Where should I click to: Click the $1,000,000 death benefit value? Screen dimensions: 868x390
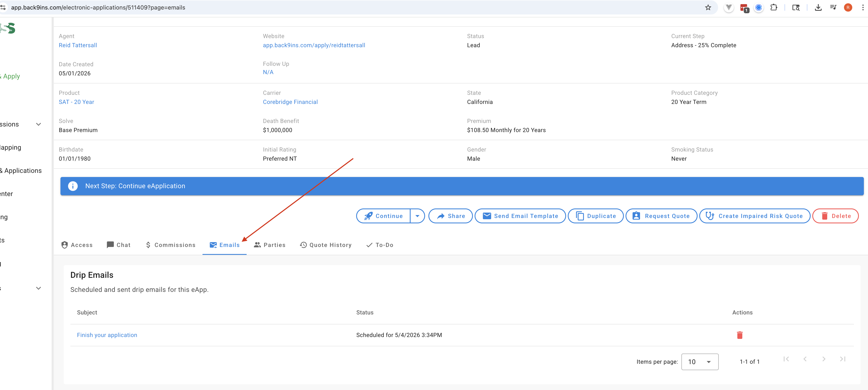pos(277,130)
